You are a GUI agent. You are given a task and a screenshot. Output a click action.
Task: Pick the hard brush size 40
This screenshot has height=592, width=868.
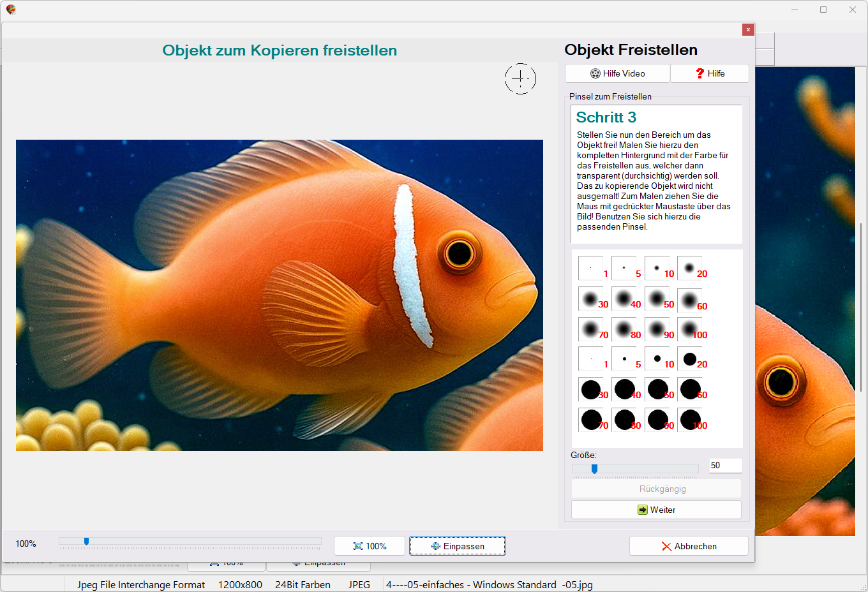click(624, 389)
